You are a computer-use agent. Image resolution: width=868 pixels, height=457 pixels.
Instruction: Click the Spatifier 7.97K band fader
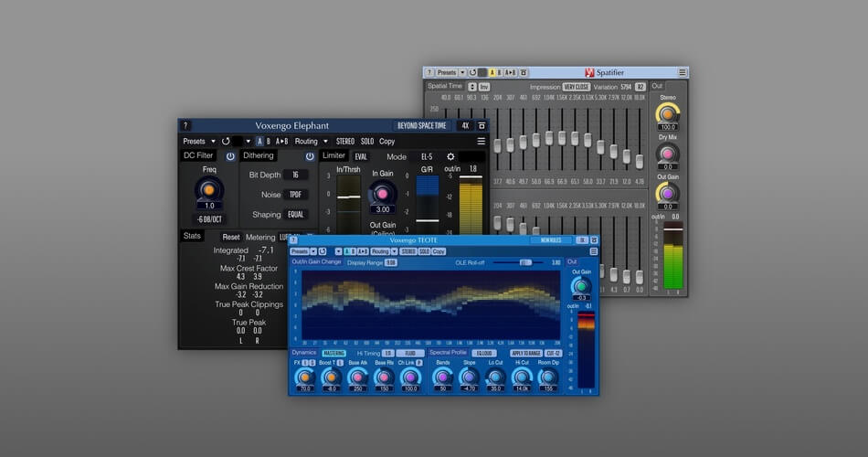tap(613, 151)
